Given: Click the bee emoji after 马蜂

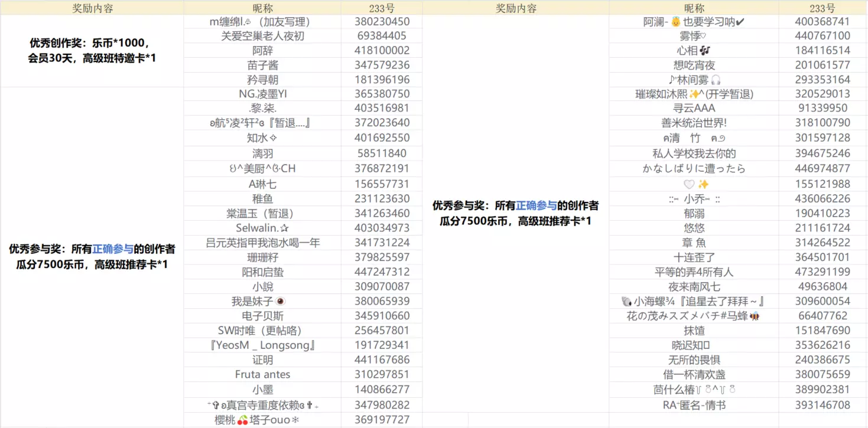Looking at the screenshot, I should click(755, 316).
